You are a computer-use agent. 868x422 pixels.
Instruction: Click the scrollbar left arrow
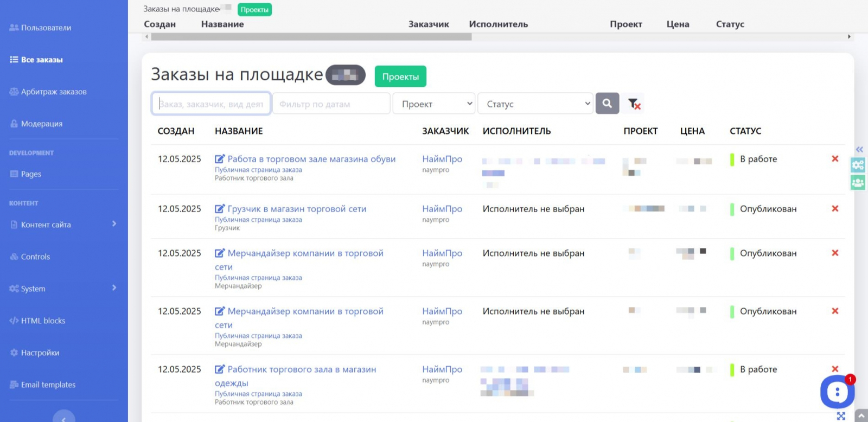(146, 37)
